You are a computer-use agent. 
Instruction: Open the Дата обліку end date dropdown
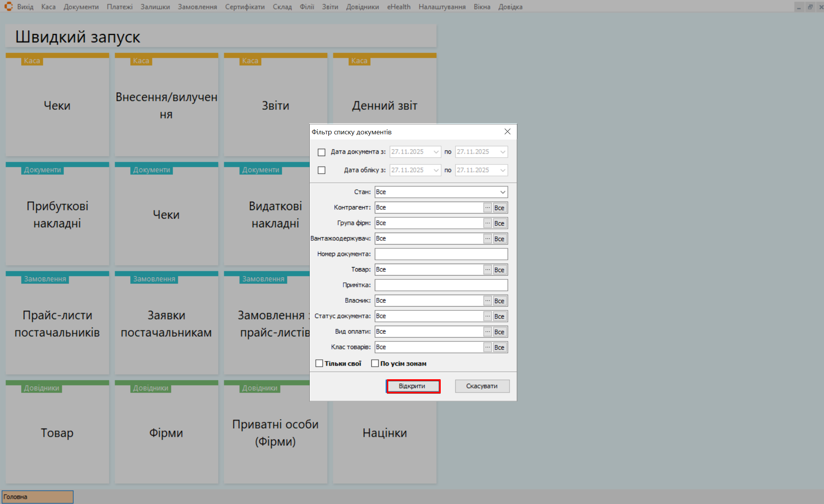[502, 170]
